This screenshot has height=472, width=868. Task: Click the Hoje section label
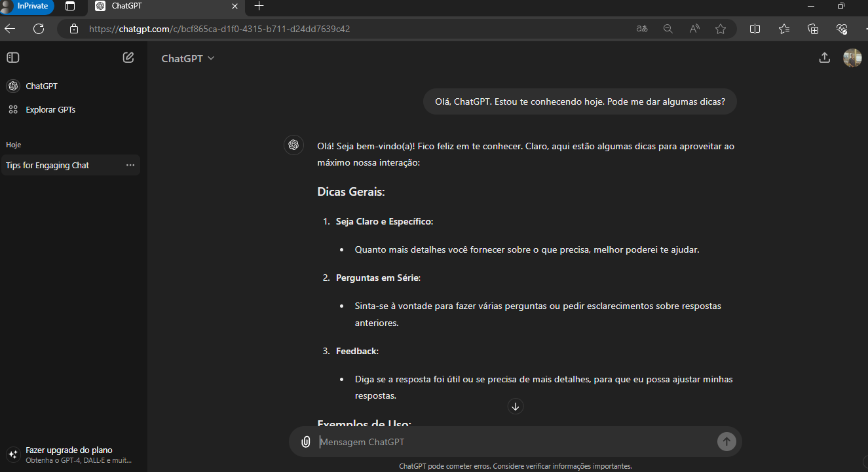click(x=14, y=145)
